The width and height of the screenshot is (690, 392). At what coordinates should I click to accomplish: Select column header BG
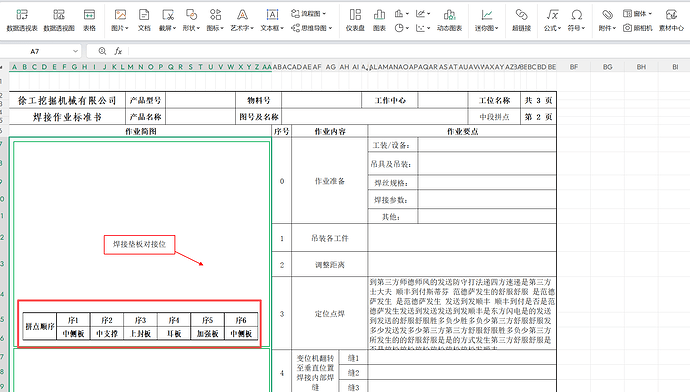coord(607,67)
